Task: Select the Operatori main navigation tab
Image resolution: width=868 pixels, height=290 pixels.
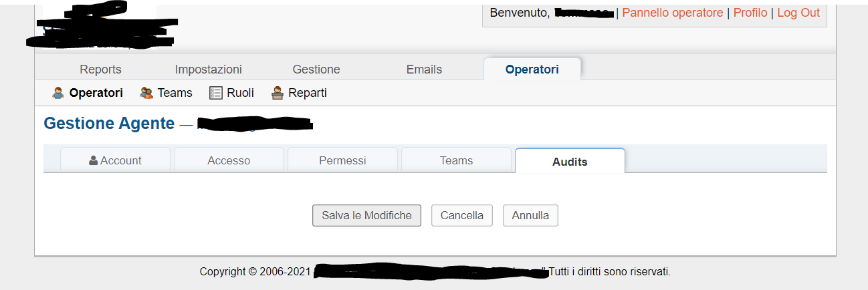Action: [532, 69]
